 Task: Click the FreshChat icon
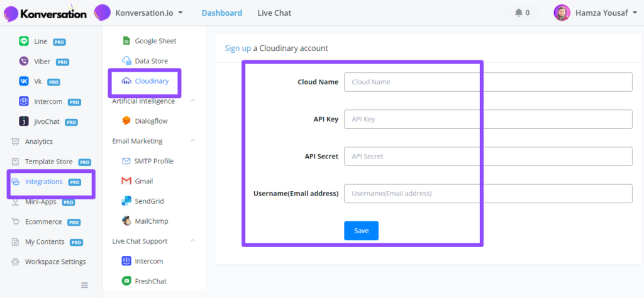(x=126, y=281)
